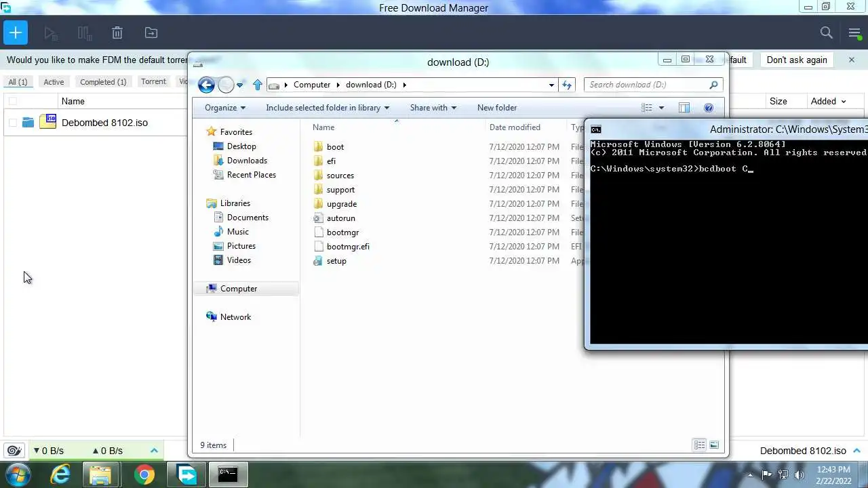This screenshot has width=868, height=488.
Task: Open the Added column sort dropdown
Action: pyautogui.click(x=844, y=102)
